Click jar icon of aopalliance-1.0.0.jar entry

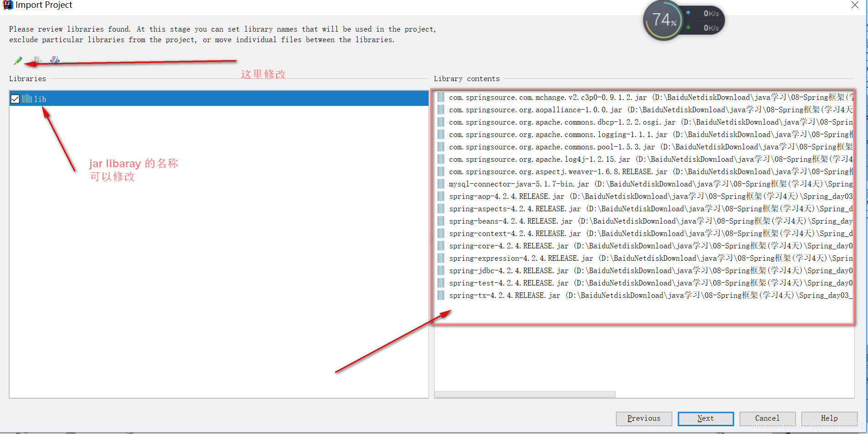(x=441, y=110)
